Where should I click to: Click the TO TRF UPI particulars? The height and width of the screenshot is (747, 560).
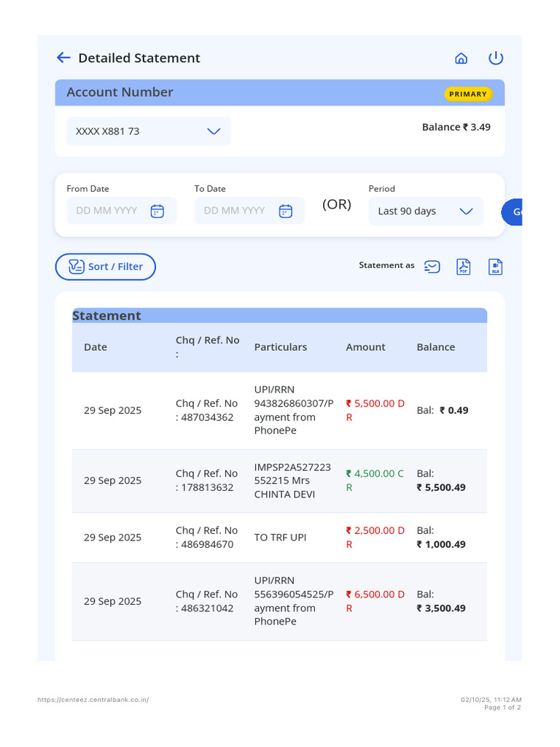click(x=280, y=537)
